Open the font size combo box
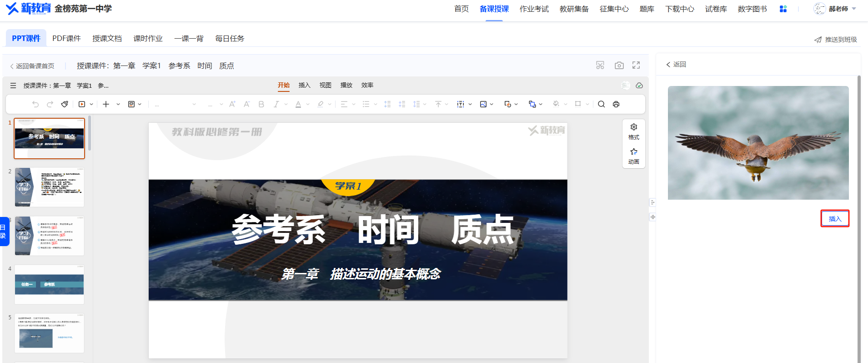 coord(215,104)
